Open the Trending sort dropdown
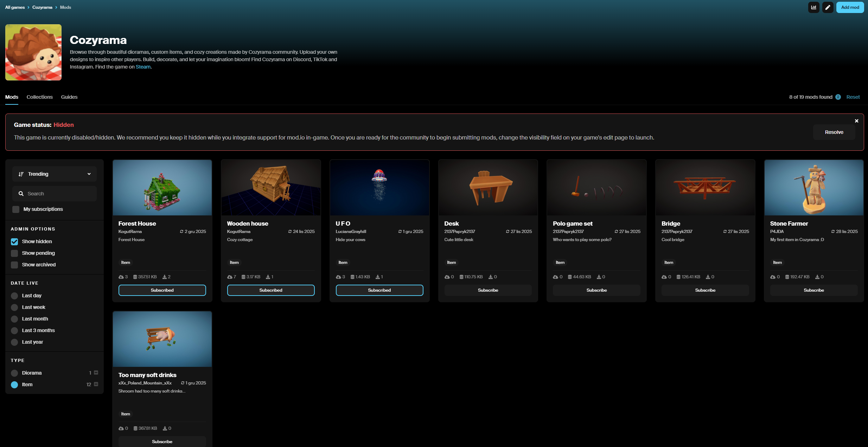Image resolution: width=868 pixels, height=447 pixels. pyautogui.click(x=55, y=174)
